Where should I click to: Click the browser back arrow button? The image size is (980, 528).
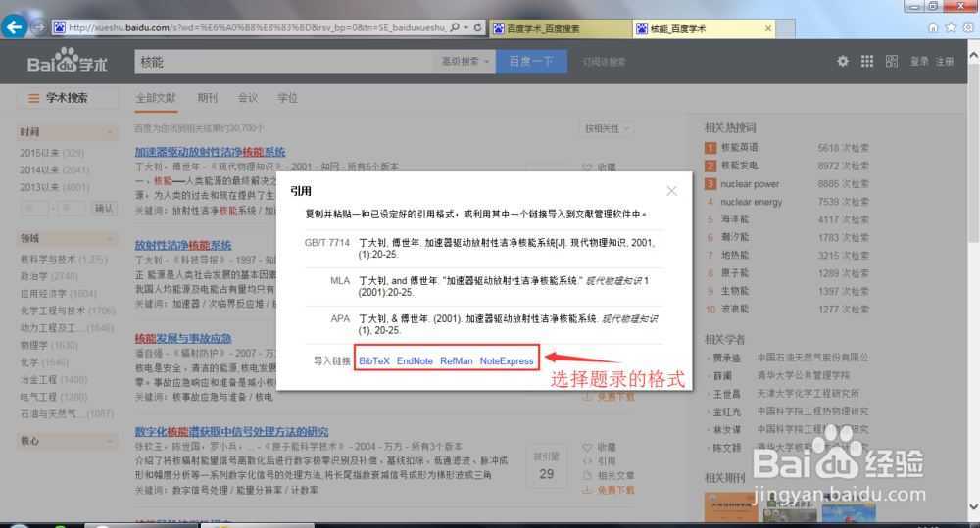point(14,26)
